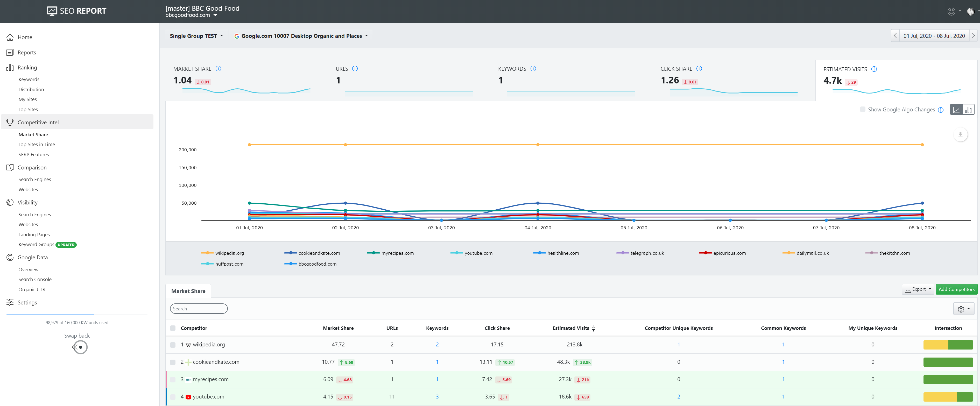Show info for URLs metric
The width and height of the screenshot is (980, 406).
tap(355, 69)
